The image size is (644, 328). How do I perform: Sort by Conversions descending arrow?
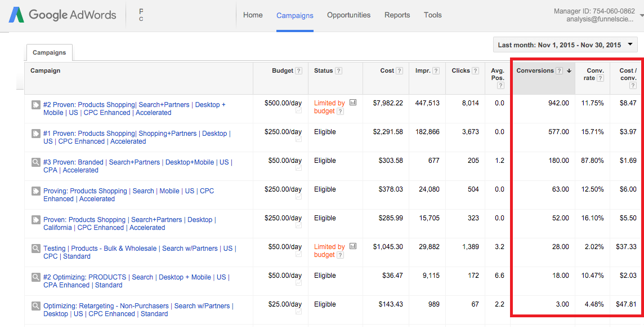(569, 70)
